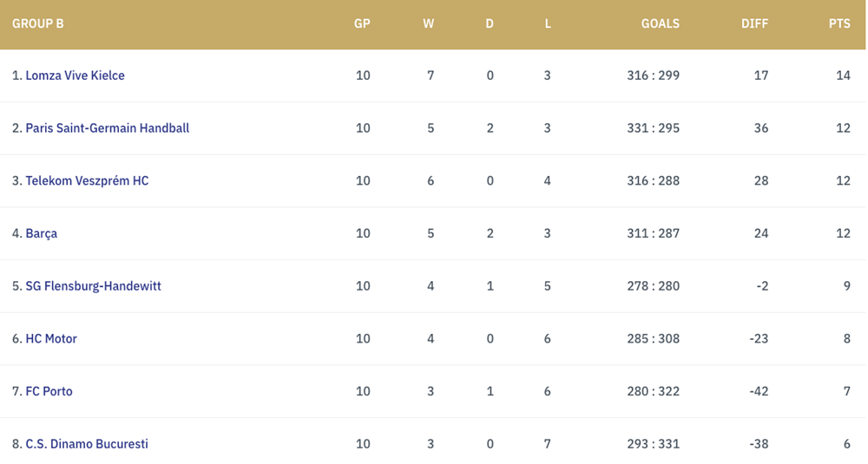Open the Barça team link
Viewport: 868px width, 464px height.
(x=42, y=233)
